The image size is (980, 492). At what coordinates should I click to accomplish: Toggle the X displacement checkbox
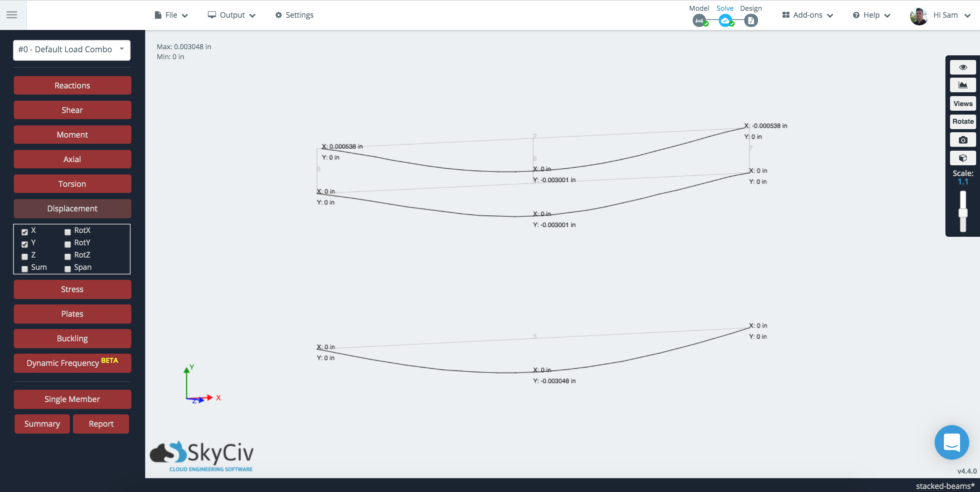[24, 231]
